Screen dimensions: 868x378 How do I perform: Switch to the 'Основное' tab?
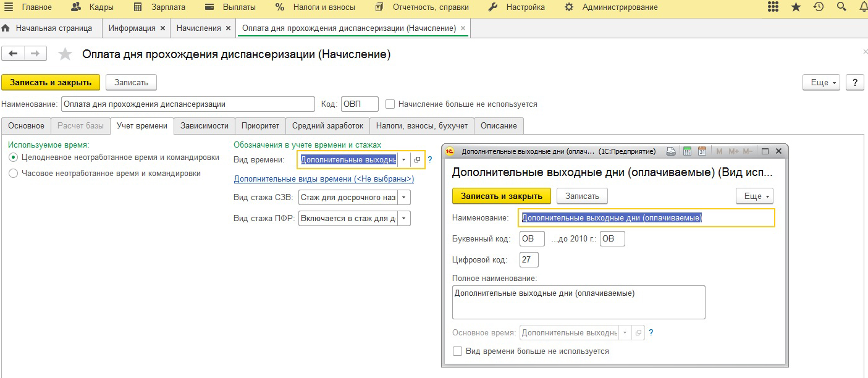pos(26,125)
